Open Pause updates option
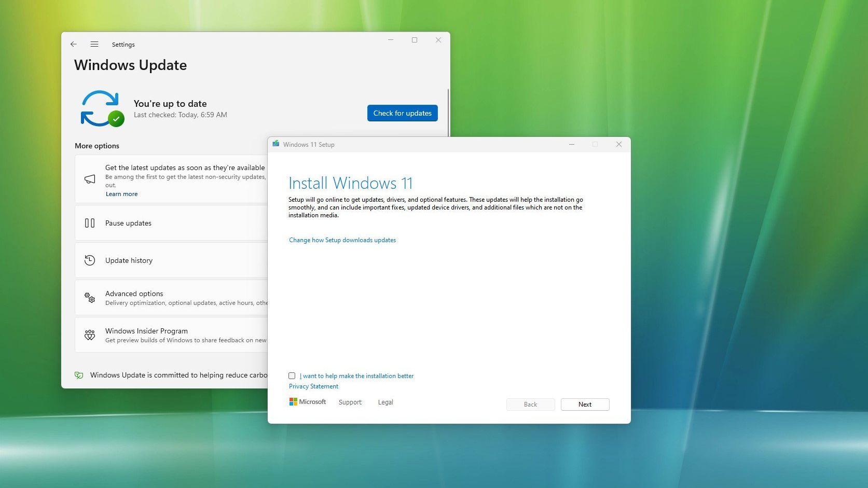 point(171,223)
